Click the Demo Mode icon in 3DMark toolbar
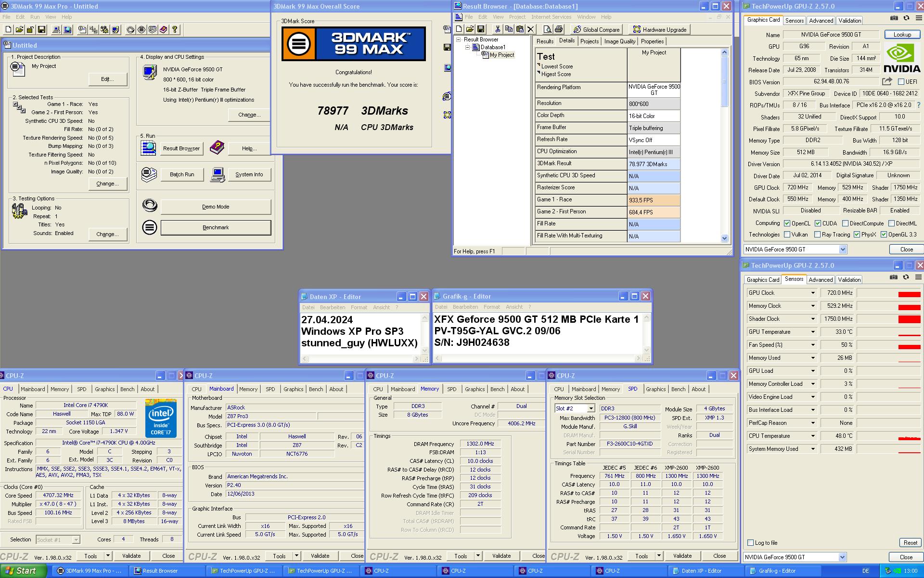 pos(130,29)
